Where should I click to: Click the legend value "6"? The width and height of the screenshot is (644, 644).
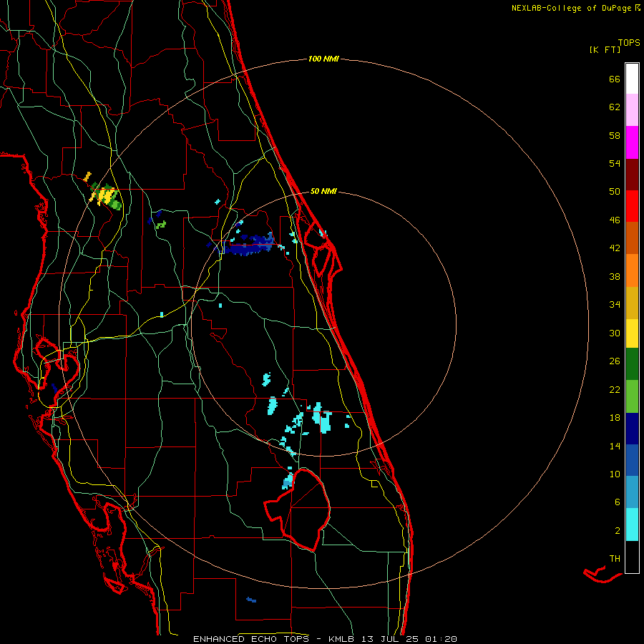point(617,502)
